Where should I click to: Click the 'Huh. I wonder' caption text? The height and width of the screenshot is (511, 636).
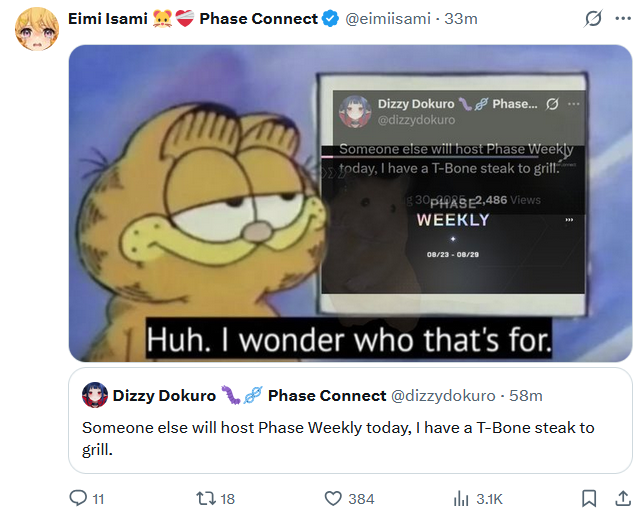348,340
